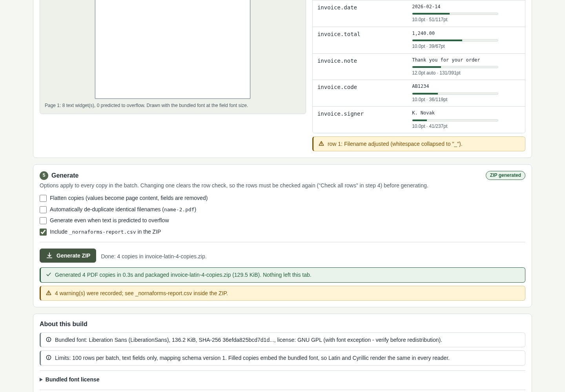The width and height of the screenshot is (565, 392).
Task: Click the invoice.note fill progress bar
Action: (x=455, y=67)
